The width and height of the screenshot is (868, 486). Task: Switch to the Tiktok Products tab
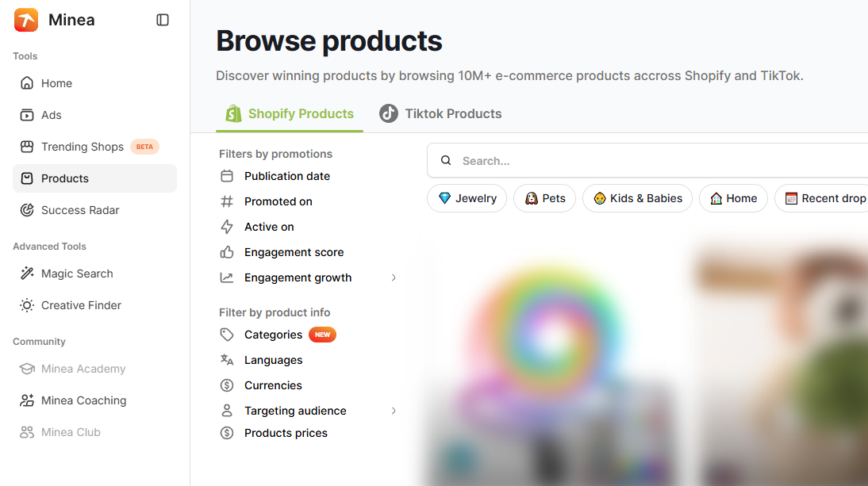(440, 113)
